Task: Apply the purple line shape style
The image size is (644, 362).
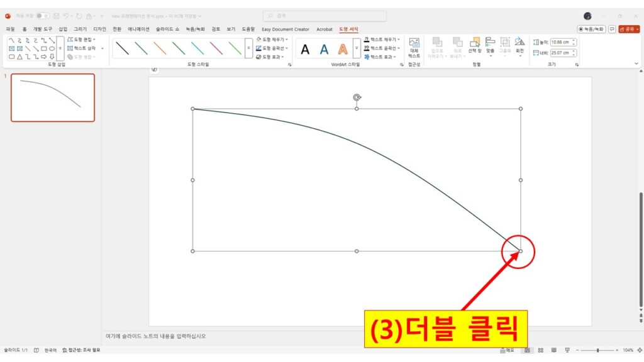Action: pyautogui.click(x=216, y=48)
